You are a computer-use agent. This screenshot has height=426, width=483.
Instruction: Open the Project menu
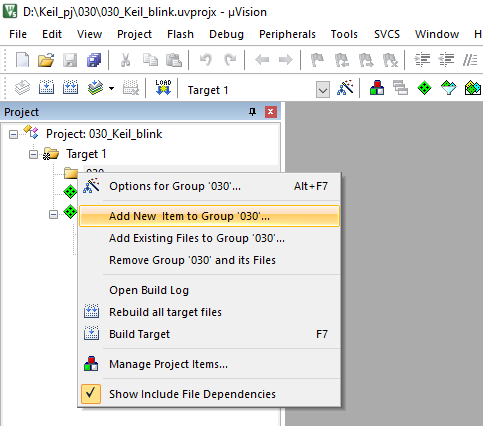click(x=134, y=34)
